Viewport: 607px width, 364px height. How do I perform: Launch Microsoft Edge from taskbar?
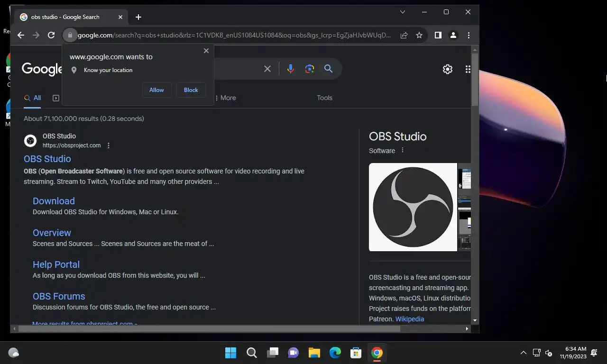pos(335,353)
